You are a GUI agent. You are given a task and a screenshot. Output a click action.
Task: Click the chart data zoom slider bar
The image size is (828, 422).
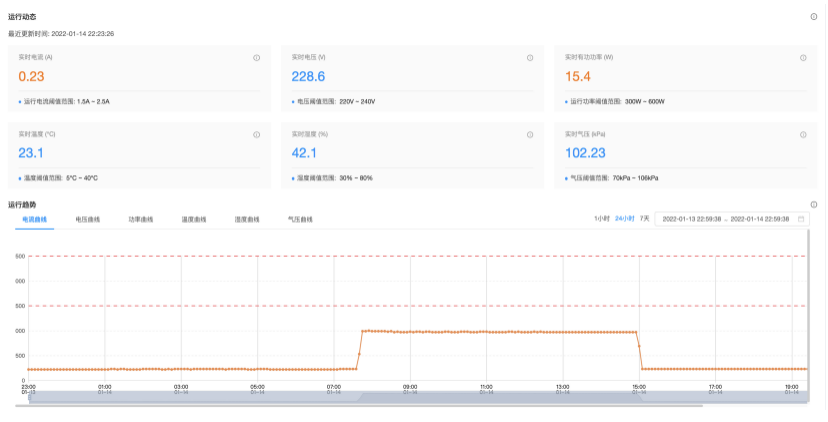418,397
